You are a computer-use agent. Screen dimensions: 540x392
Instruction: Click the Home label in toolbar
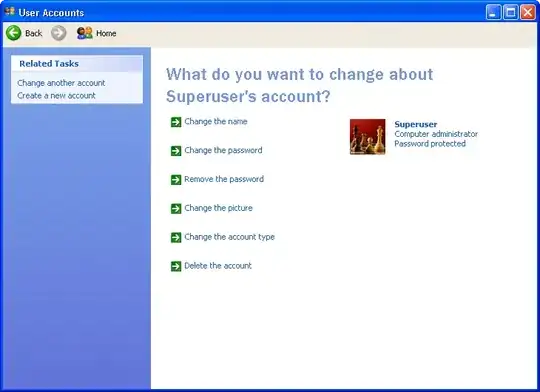[x=106, y=33]
